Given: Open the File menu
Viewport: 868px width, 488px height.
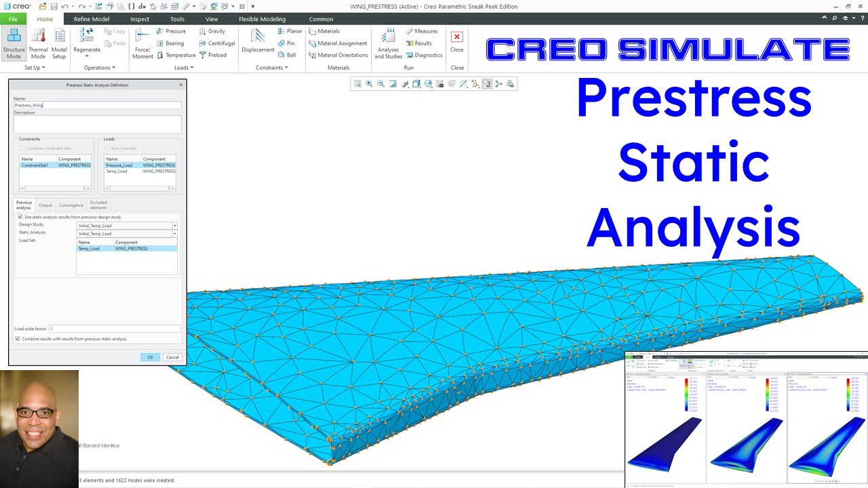Looking at the screenshot, I should (x=13, y=19).
